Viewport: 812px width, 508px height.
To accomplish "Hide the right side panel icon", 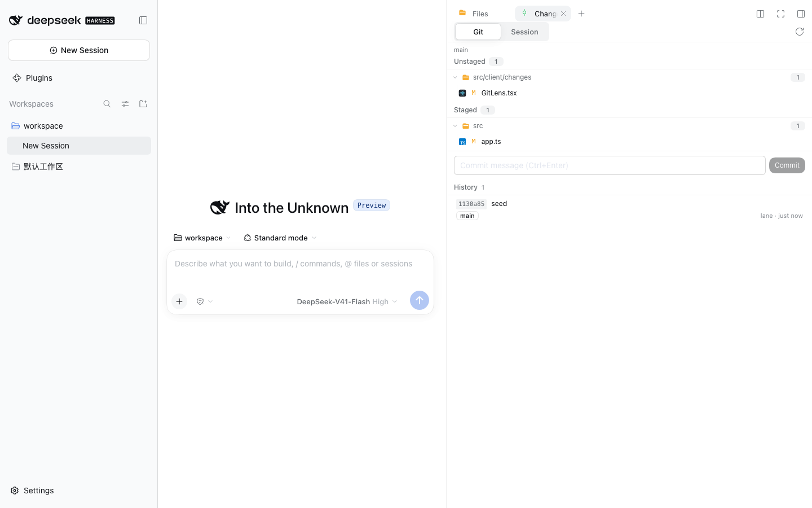I will click(x=801, y=14).
